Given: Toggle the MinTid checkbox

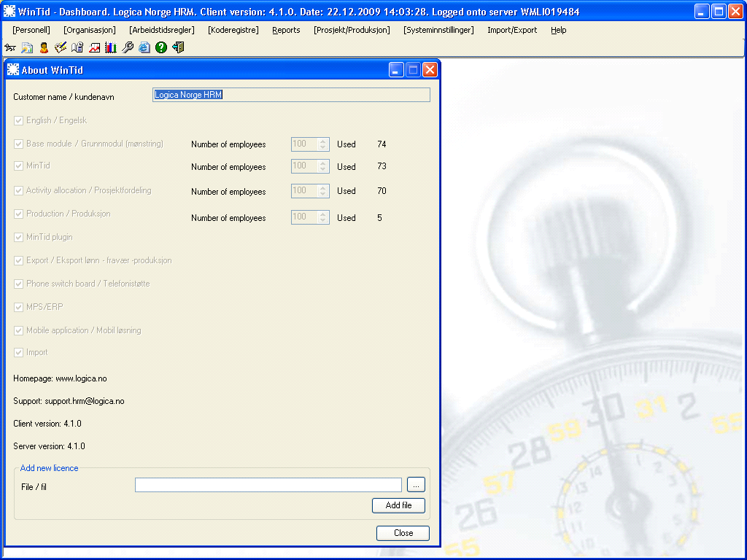Looking at the screenshot, I should click(18, 166).
